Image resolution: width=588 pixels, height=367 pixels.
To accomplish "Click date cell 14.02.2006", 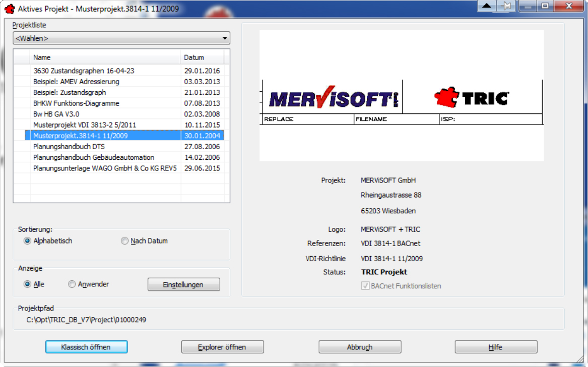I will click(202, 157).
